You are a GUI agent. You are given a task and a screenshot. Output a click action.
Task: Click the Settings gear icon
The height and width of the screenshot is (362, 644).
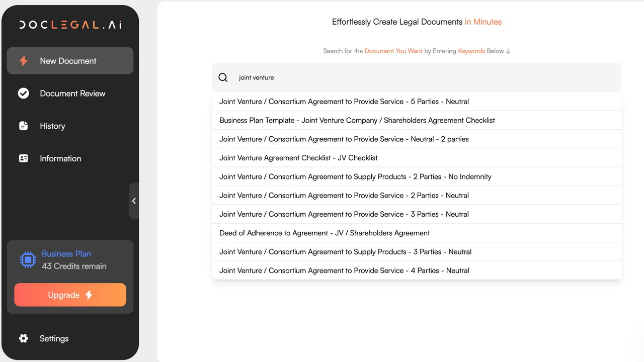[x=23, y=338]
